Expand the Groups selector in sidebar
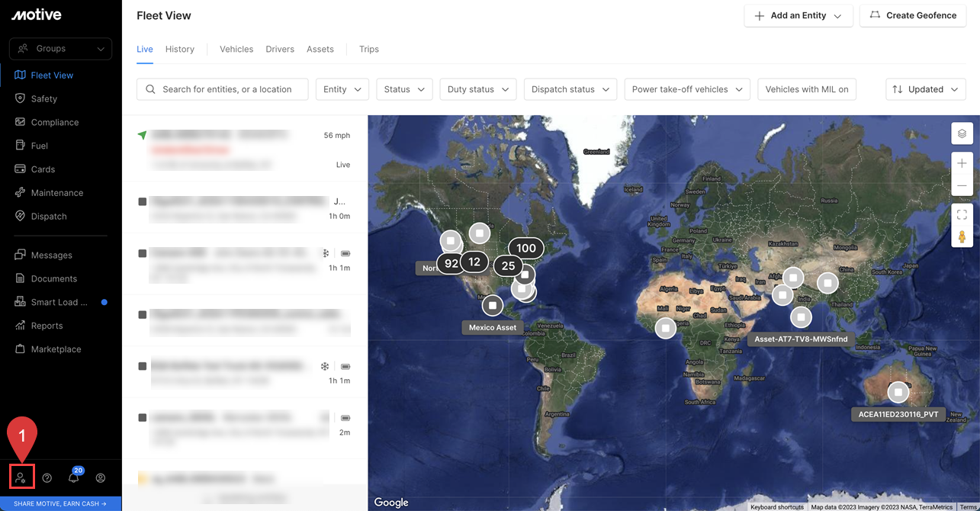 60,49
